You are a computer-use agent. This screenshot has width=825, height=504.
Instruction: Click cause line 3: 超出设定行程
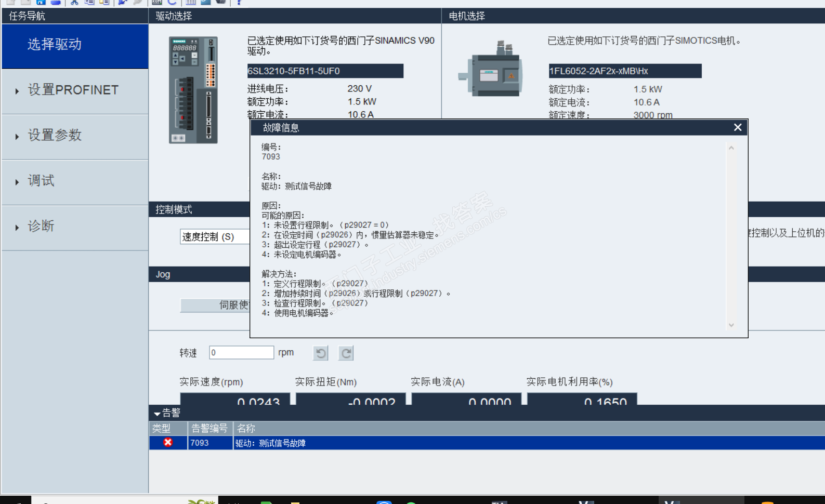[x=316, y=245]
